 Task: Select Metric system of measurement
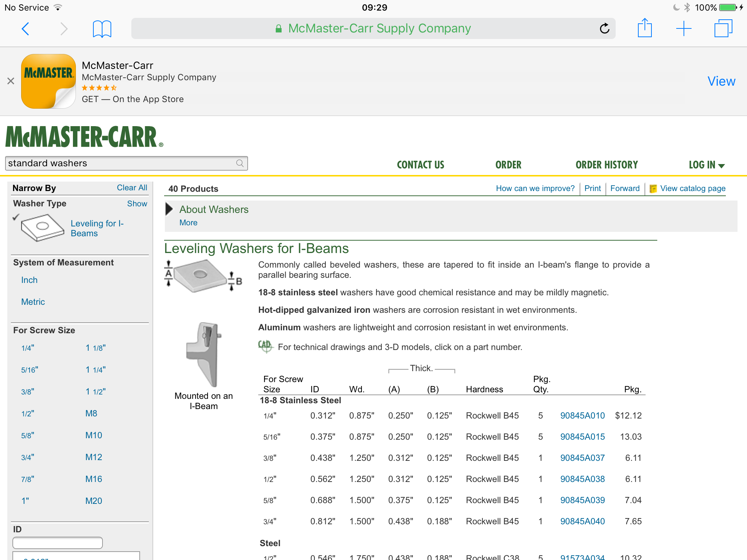[33, 302]
